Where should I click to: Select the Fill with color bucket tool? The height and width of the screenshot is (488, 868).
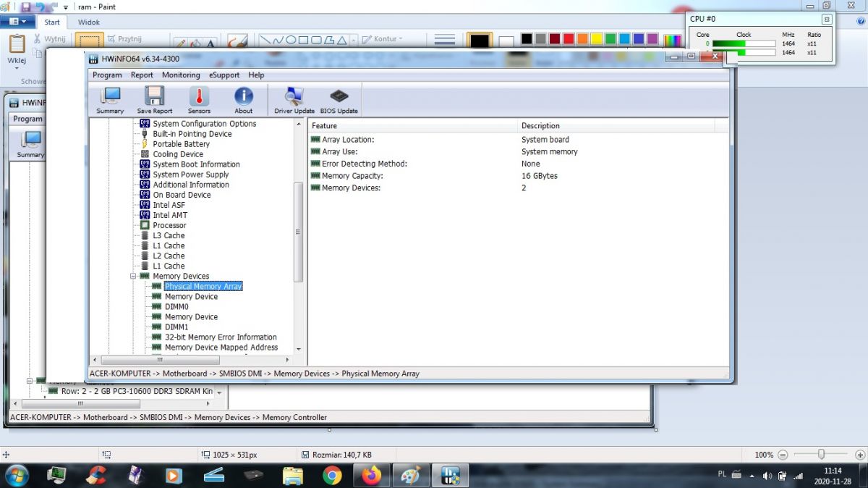click(x=195, y=42)
